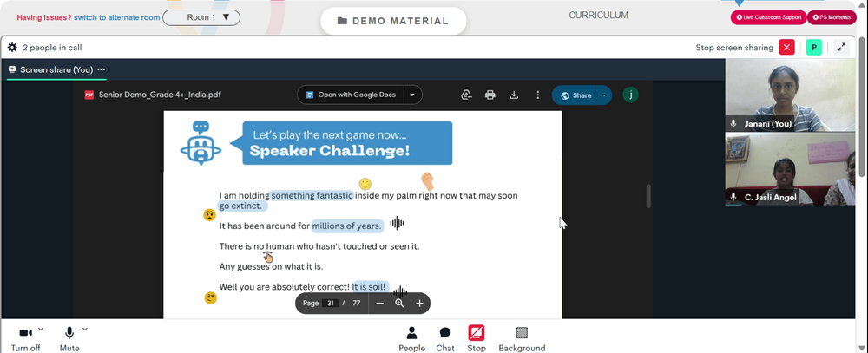Click C. Jasli Angel video thumbnail
868x353 pixels.
coord(790,168)
